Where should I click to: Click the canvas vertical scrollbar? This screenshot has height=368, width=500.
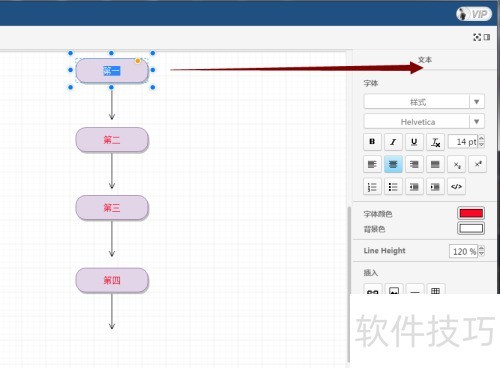pos(349,284)
